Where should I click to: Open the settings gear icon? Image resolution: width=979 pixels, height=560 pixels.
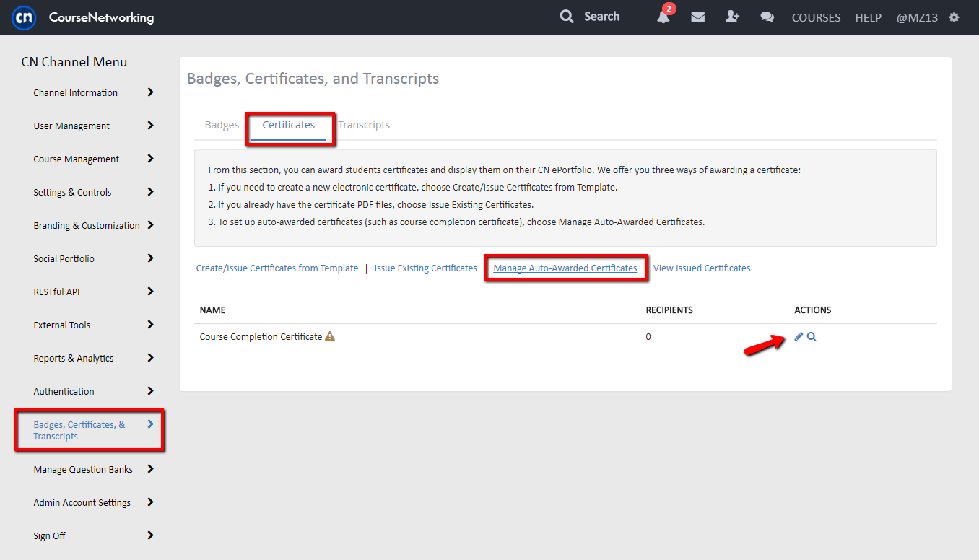point(954,17)
